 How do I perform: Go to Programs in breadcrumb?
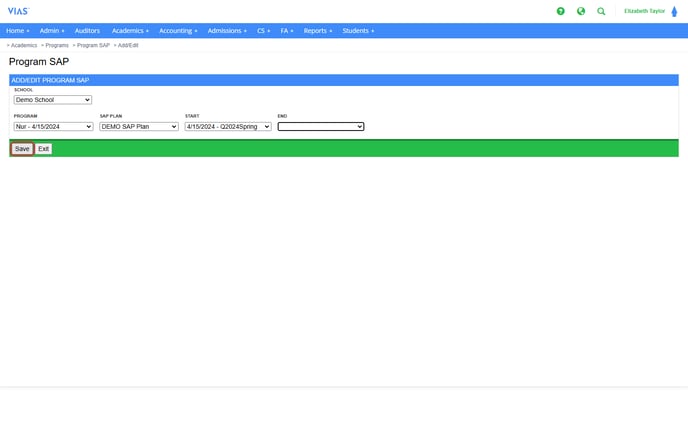coord(57,46)
